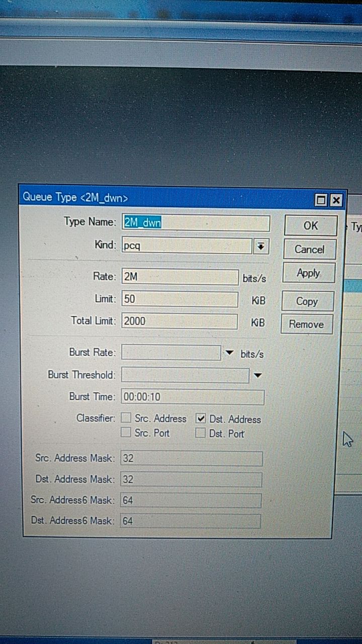Viewport: 362px width, 644px height.
Task: Click the Cancel button
Action: tap(309, 250)
